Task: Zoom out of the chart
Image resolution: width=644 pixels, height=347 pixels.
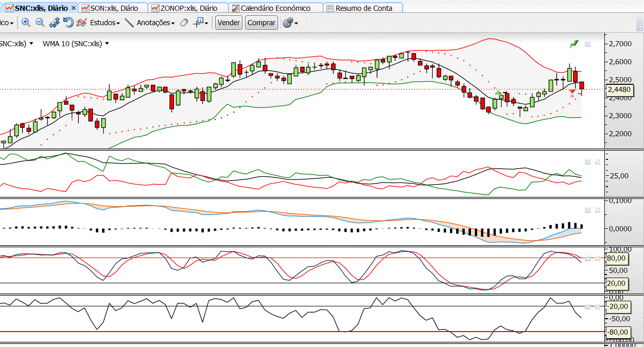Action: point(40,23)
